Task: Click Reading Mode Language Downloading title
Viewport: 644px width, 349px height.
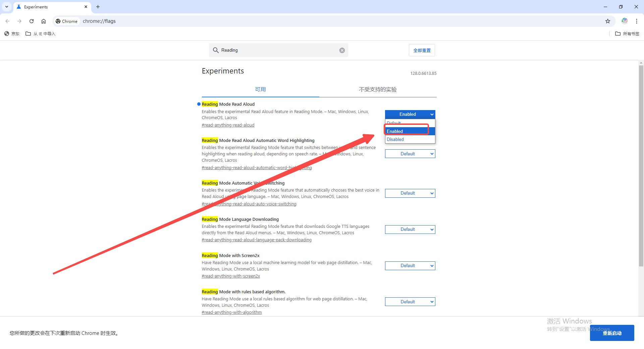Action: point(240,219)
